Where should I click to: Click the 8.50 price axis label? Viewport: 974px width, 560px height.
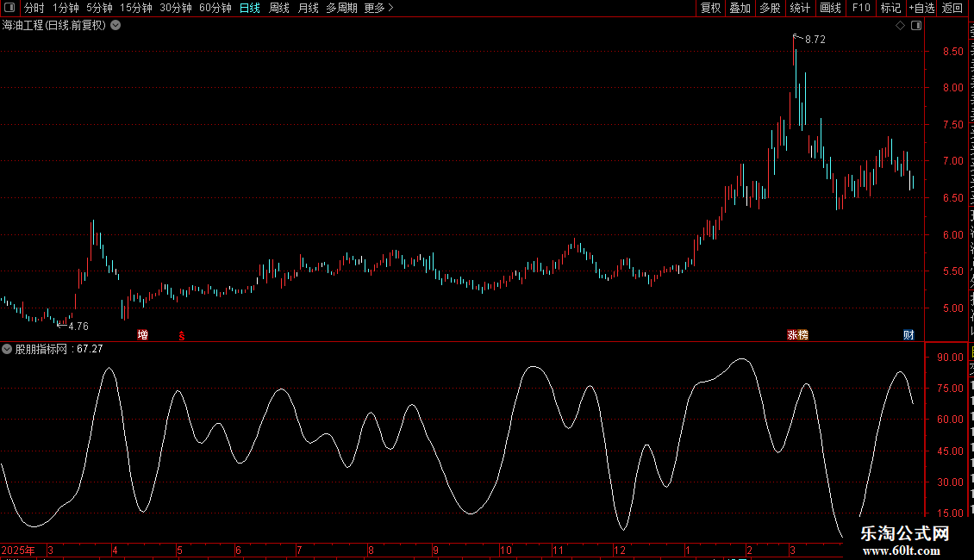coord(952,52)
